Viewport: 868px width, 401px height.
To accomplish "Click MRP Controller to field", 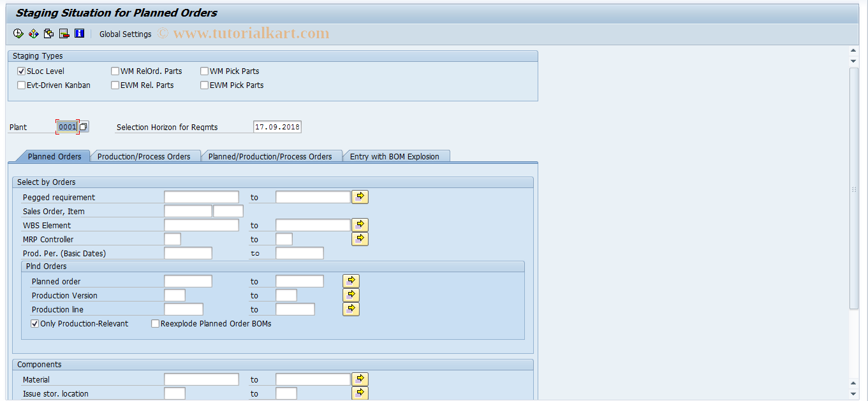I will pos(284,239).
